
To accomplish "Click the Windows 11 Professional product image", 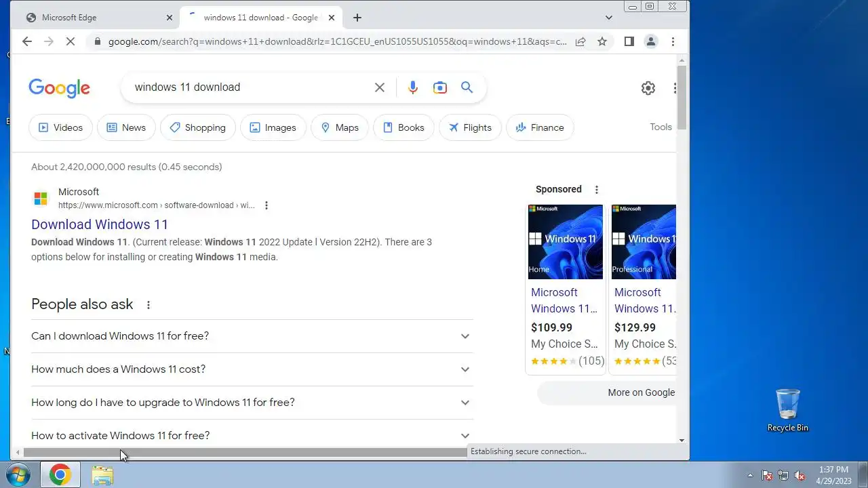I will click(644, 242).
